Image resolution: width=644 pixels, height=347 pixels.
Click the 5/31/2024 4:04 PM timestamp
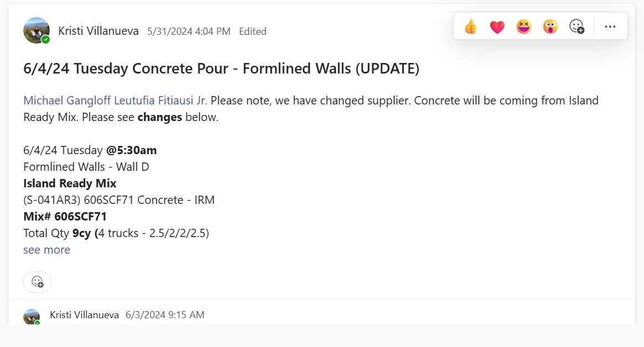[189, 31]
